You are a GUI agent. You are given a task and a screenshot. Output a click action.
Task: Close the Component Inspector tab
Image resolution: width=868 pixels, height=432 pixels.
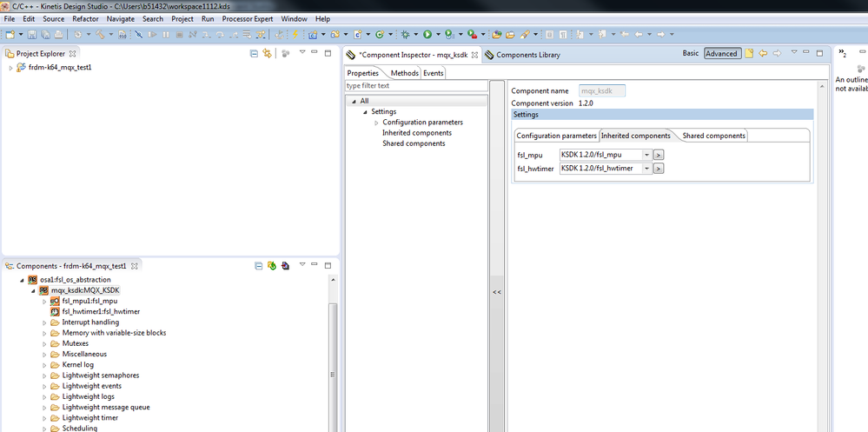[474, 55]
